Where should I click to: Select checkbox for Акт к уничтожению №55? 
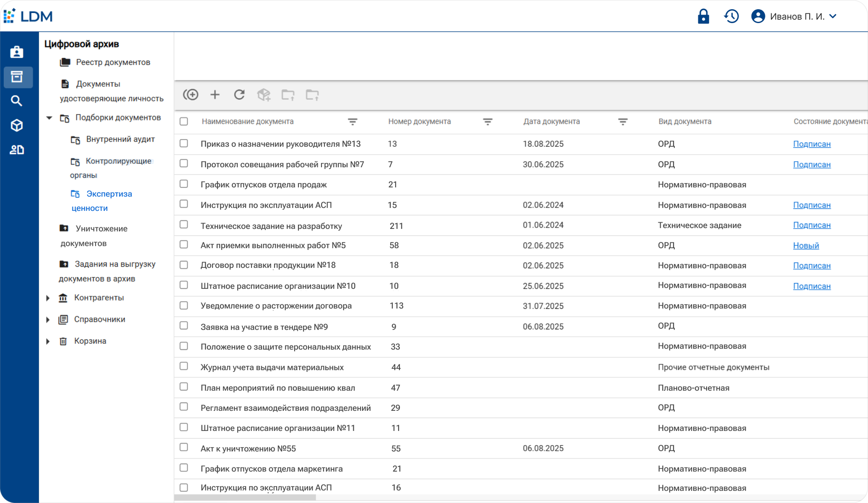(184, 447)
